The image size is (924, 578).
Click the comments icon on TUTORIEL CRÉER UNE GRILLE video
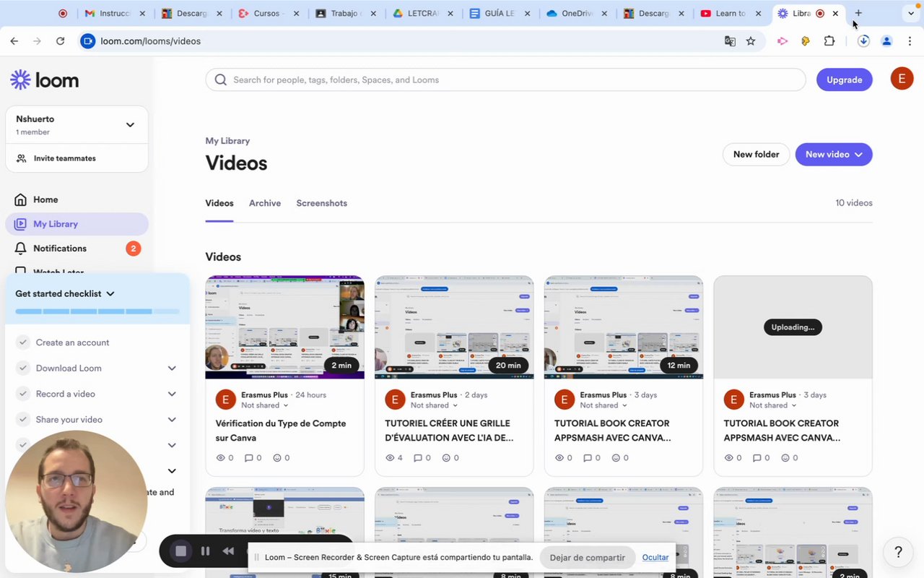[418, 458]
